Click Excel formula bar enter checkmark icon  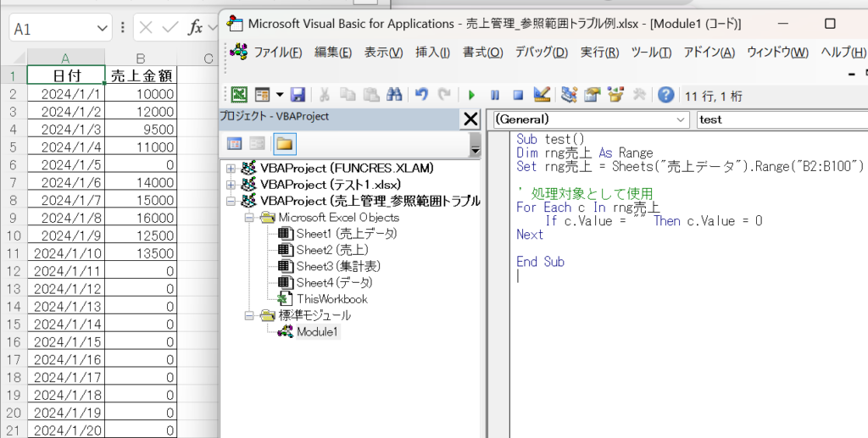(170, 28)
